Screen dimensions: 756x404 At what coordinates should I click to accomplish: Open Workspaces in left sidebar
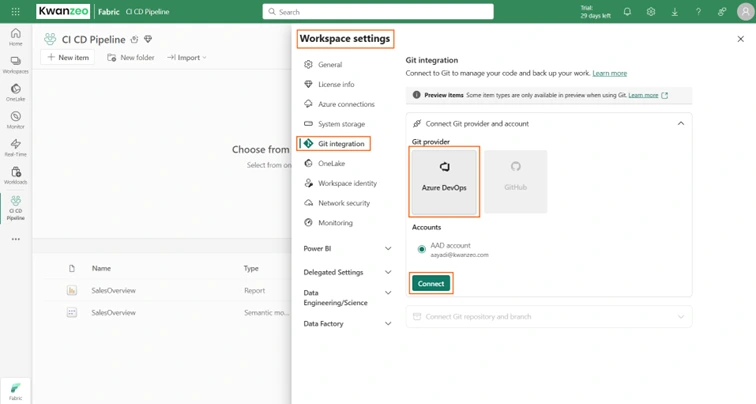point(15,65)
